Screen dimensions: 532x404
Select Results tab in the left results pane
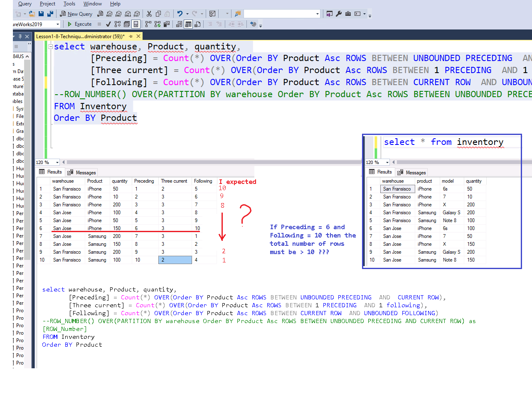[50, 172]
